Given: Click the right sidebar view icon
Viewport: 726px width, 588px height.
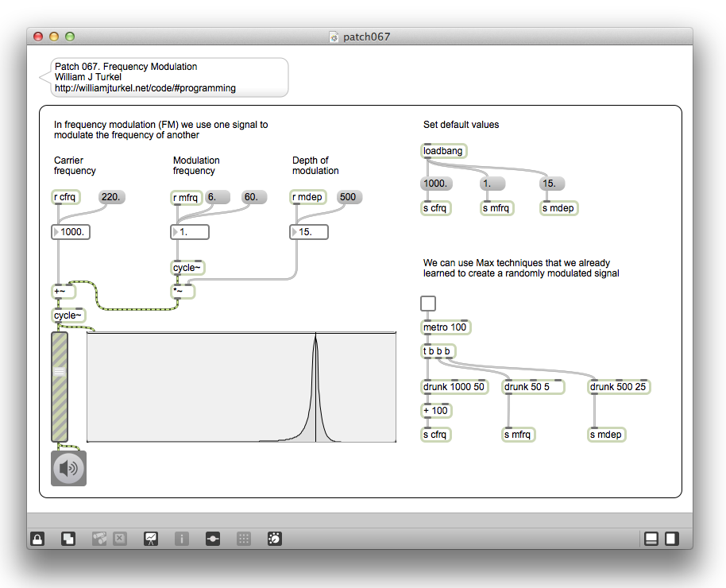Looking at the screenshot, I should coord(671,539).
